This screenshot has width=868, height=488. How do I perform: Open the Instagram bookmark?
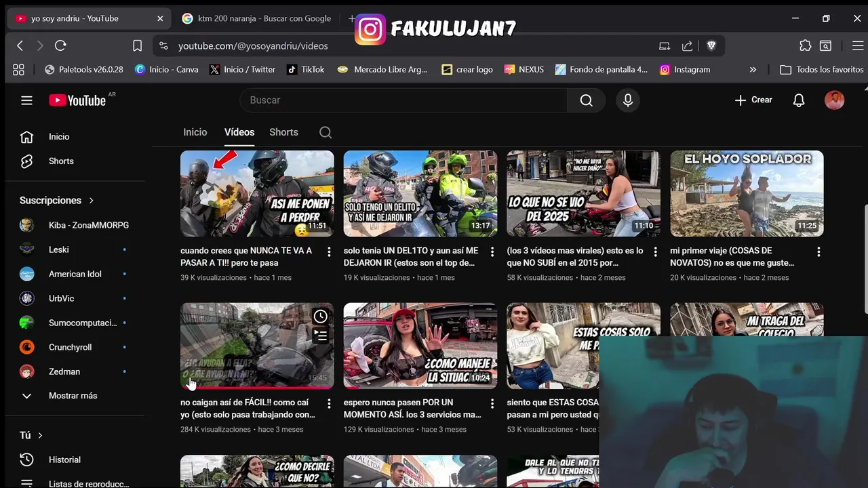[685, 69]
